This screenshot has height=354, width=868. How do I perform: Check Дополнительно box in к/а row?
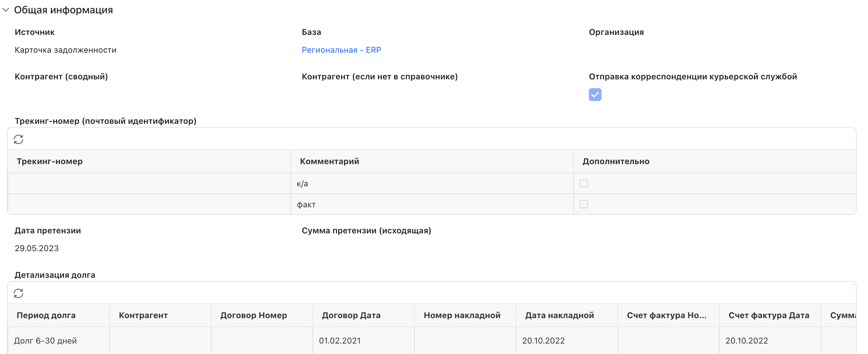[x=583, y=183]
